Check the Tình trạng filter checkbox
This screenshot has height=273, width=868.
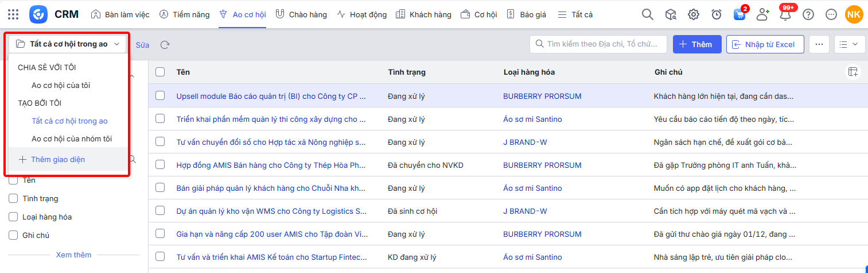(x=13, y=198)
